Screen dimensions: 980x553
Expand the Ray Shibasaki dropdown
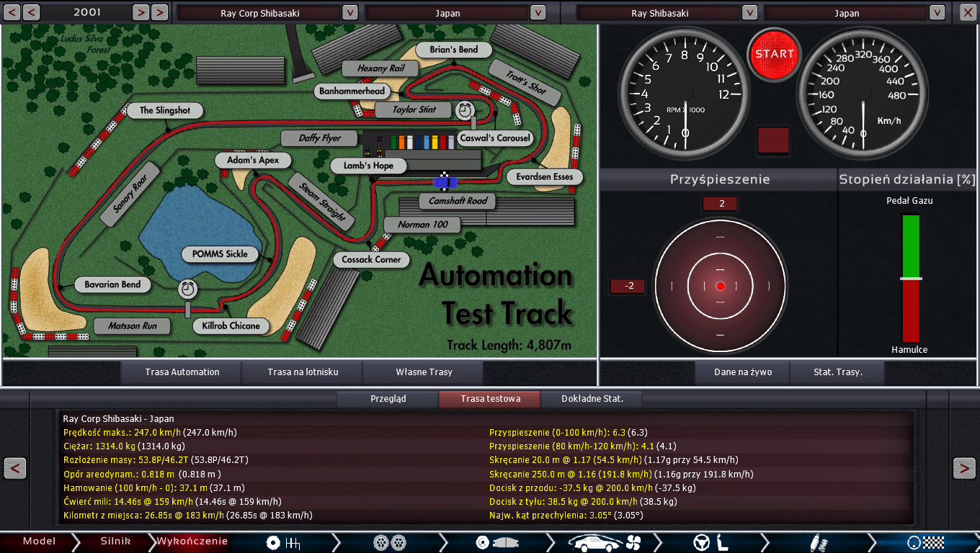749,13
